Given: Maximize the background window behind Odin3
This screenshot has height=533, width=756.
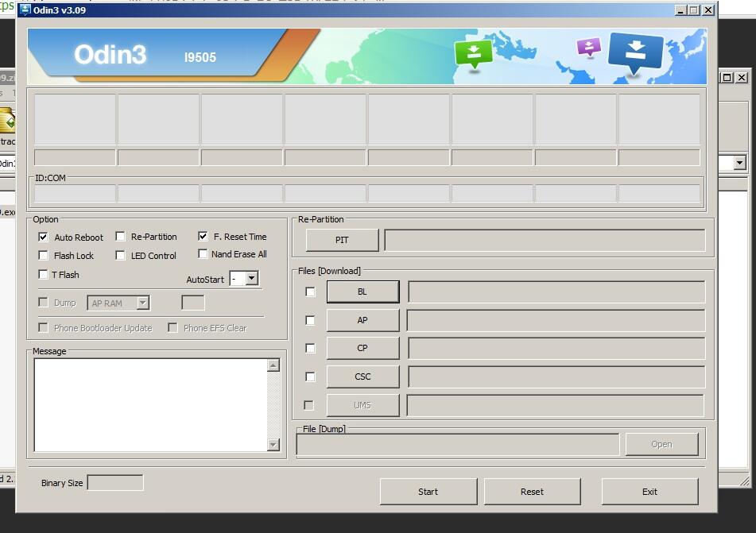Looking at the screenshot, I should [x=727, y=78].
